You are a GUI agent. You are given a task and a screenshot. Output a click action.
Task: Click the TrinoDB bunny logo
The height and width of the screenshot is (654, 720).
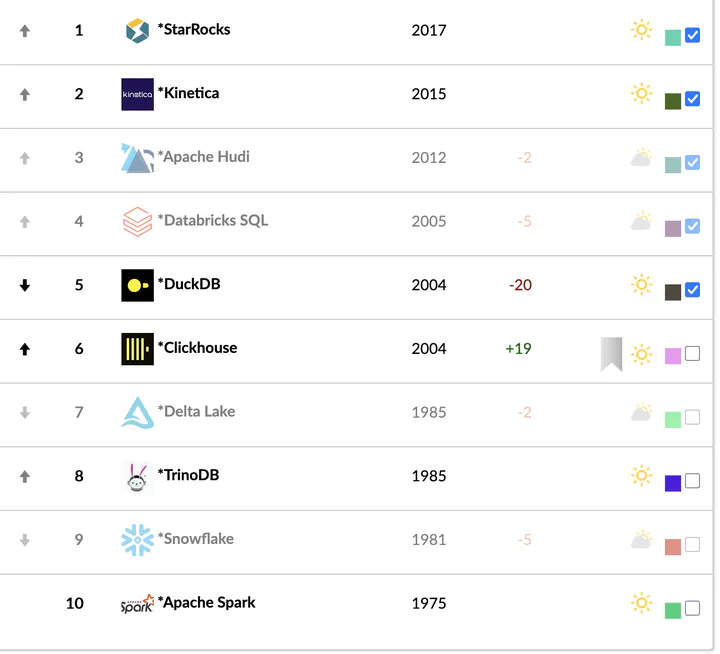click(x=137, y=477)
